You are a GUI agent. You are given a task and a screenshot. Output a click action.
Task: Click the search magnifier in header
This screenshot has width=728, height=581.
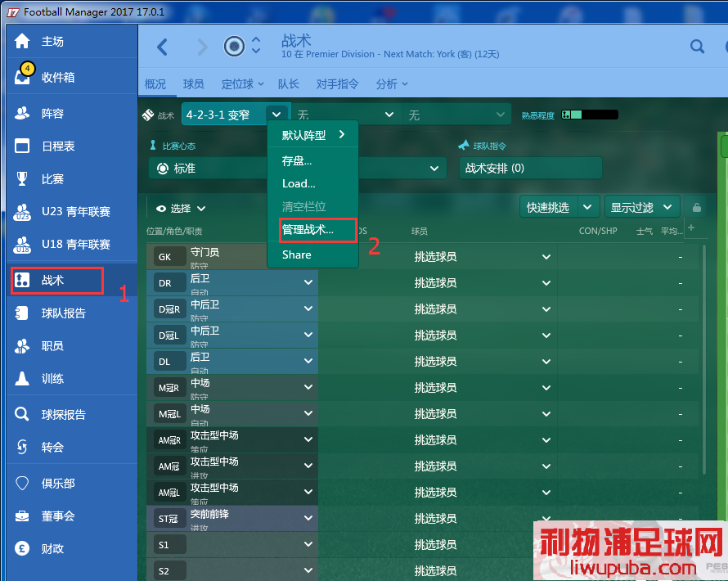697,47
